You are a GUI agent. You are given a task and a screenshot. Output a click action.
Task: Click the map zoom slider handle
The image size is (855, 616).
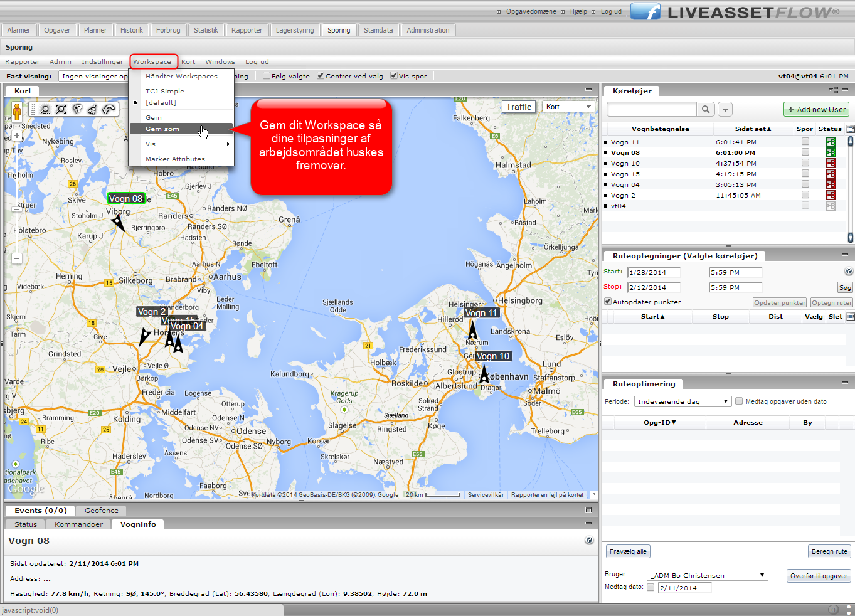tap(17, 209)
